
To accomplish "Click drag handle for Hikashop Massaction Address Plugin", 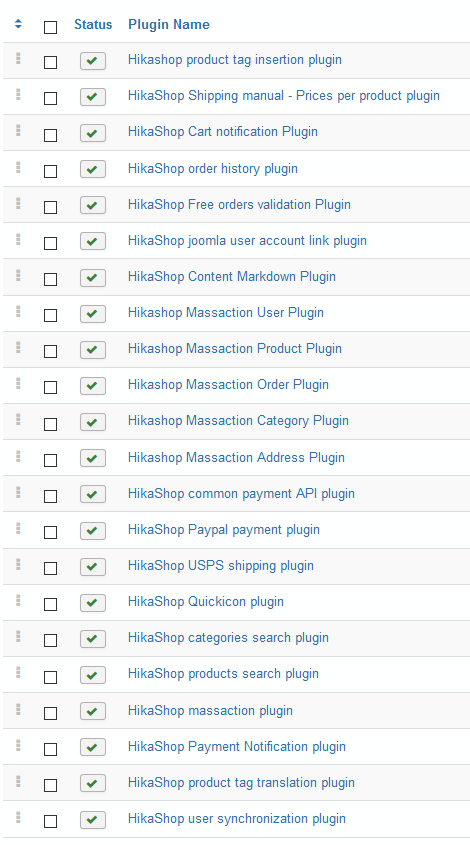I will coord(18,456).
